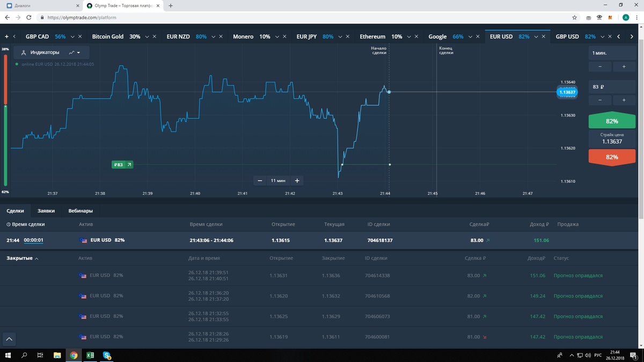
Task: Switch to the GBP CAD tab
Action: [37, 36]
